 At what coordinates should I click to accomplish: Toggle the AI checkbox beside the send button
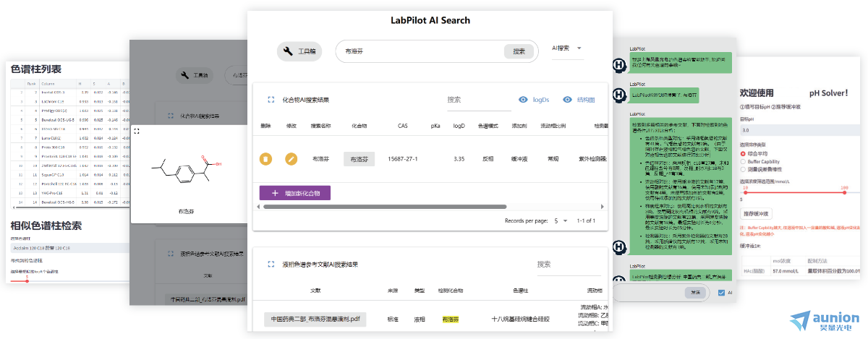[721, 293]
